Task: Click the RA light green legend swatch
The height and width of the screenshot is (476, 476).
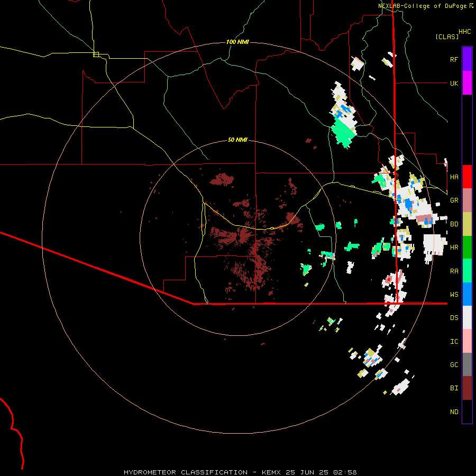Action: (x=467, y=271)
